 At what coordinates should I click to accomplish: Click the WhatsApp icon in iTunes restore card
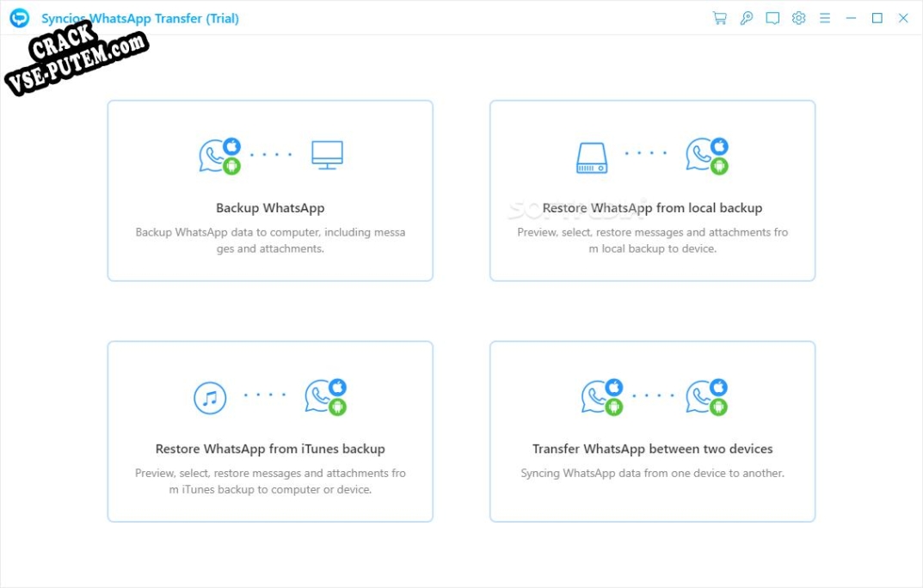coord(325,397)
